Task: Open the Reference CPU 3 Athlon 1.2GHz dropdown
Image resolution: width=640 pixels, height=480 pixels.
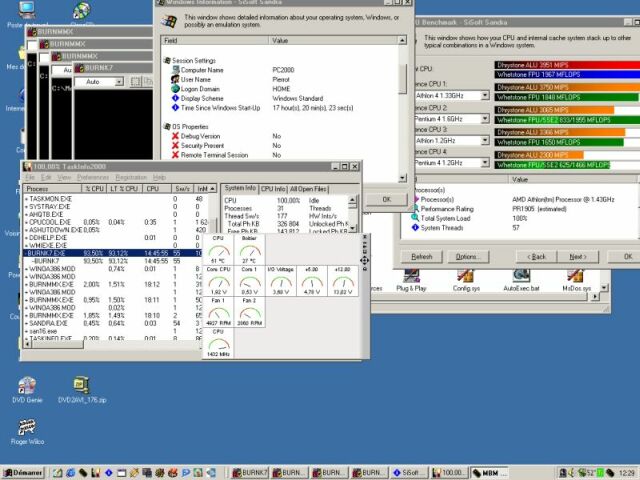Action: tap(485, 140)
